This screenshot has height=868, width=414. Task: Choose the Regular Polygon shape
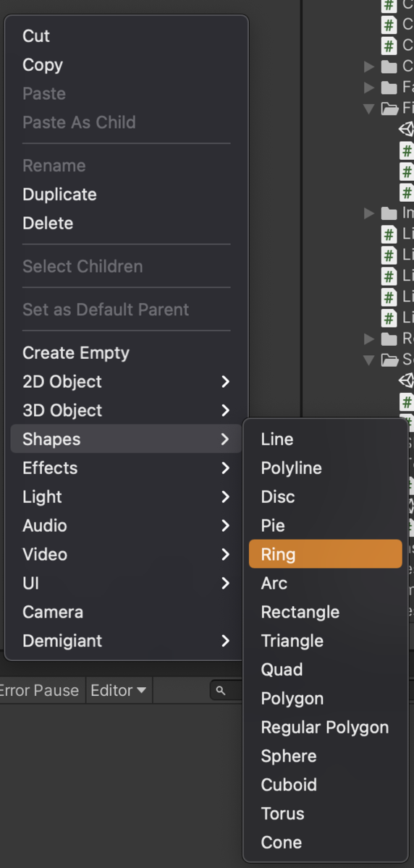point(325,727)
